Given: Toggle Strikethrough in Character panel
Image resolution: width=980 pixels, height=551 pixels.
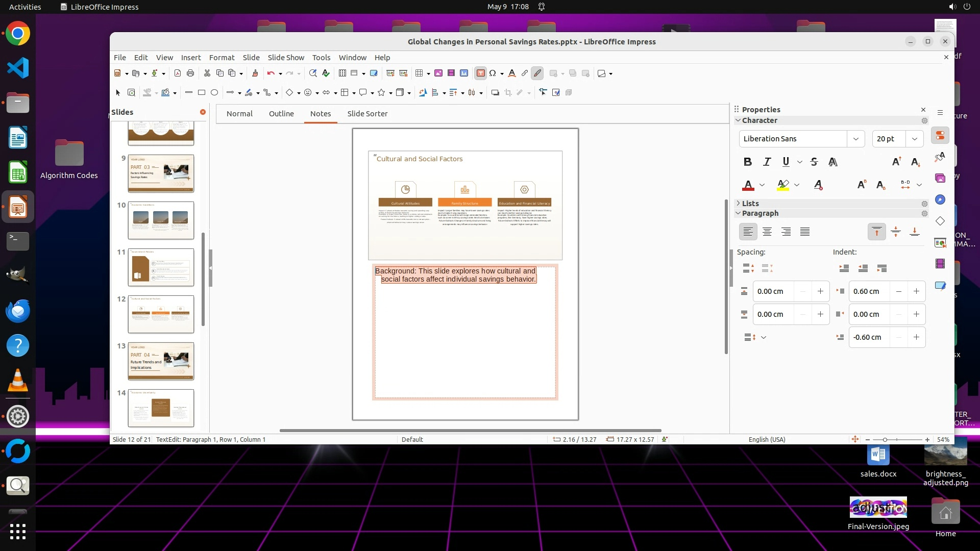Looking at the screenshot, I should (x=814, y=162).
